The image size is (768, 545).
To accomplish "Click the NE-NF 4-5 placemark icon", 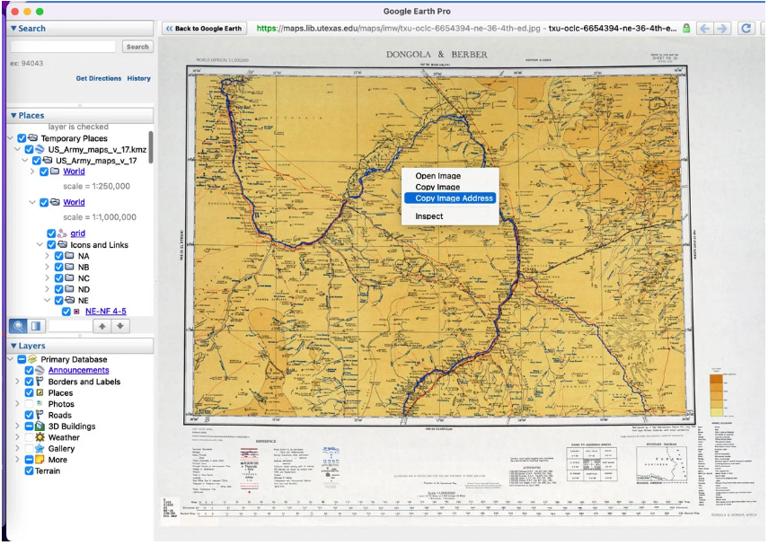I will point(77,311).
